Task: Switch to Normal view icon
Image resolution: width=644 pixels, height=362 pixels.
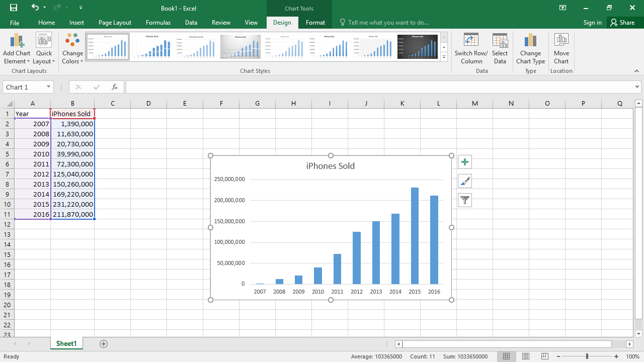Action: click(x=507, y=356)
